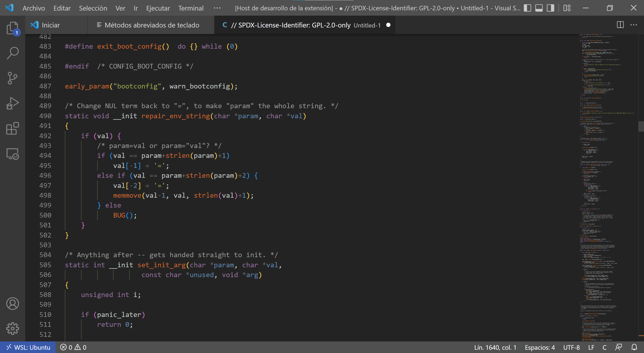Click the CONFIG_BOOT_CONFIG comment

coord(145,66)
